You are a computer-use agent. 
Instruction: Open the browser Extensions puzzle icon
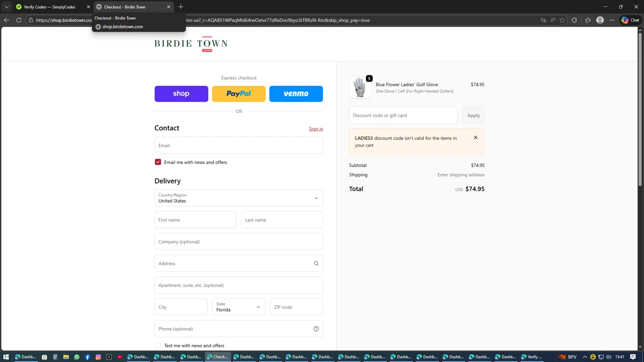pyautogui.click(x=574, y=20)
